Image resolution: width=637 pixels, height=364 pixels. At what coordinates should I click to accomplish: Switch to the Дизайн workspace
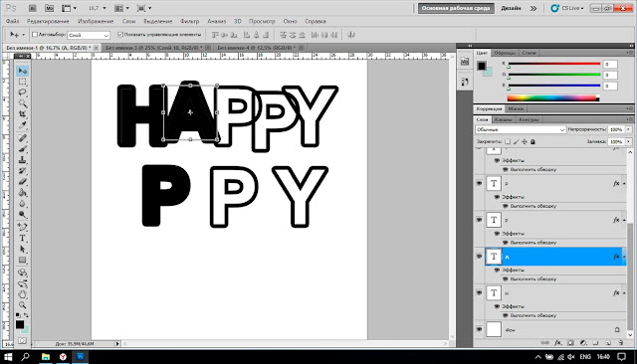click(511, 8)
